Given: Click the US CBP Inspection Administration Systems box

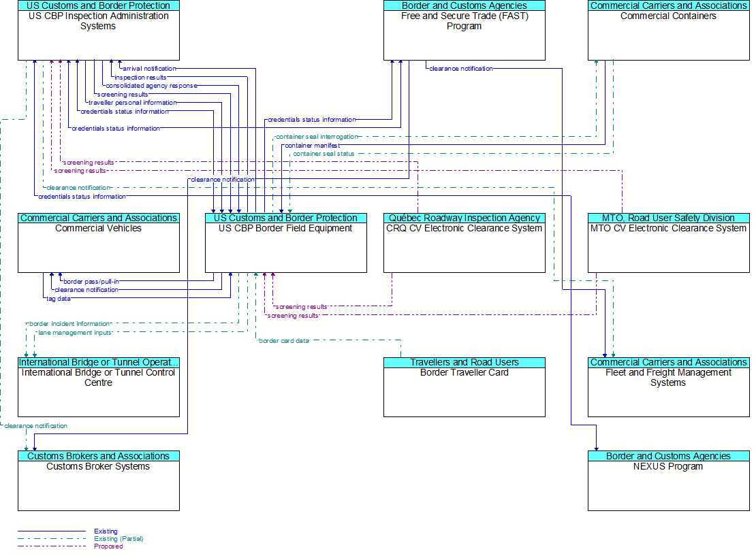Looking at the screenshot, I should [98, 31].
